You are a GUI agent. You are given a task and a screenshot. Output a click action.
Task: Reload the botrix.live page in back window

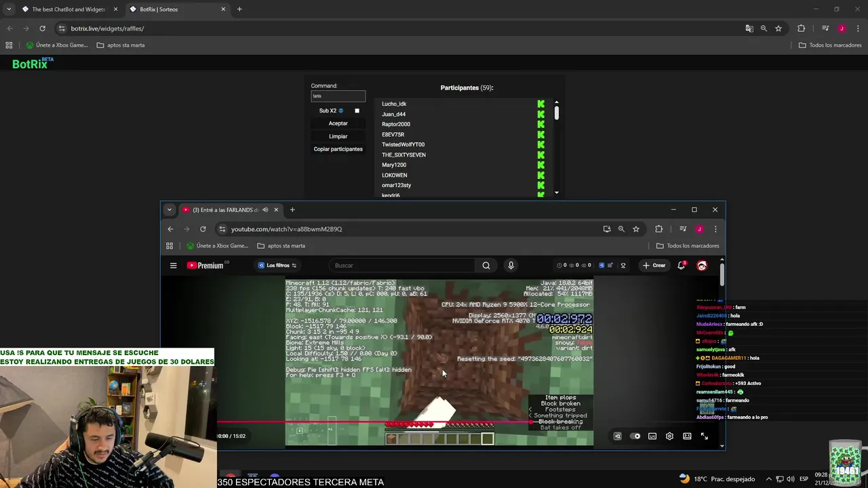42,28
